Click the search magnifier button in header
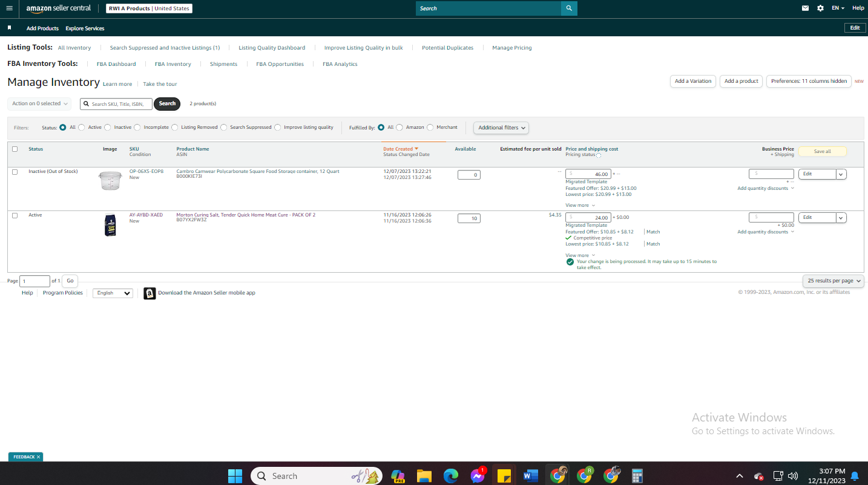This screenshot has height=485, width=868. pyautogui.click(x=569, y=8)
